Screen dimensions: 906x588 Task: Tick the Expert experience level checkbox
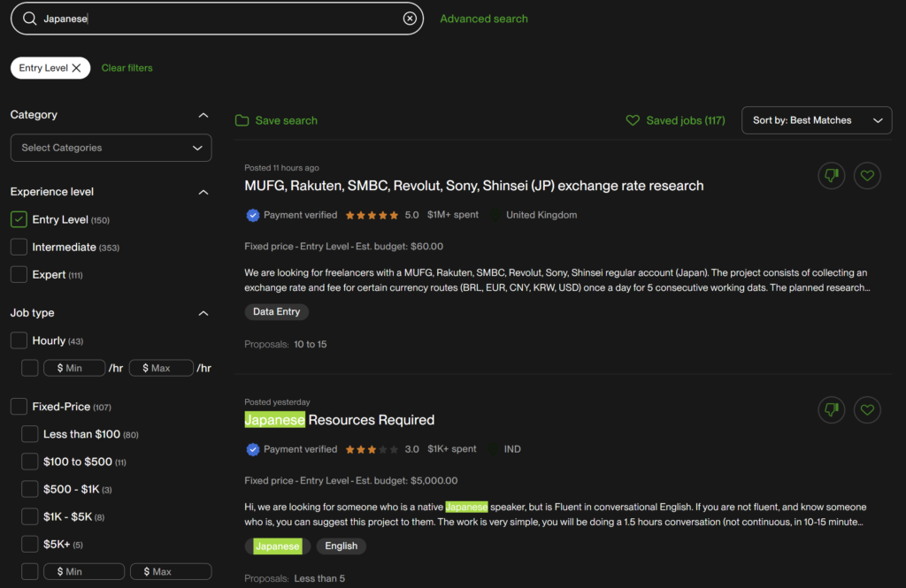[x=19, y=274]
